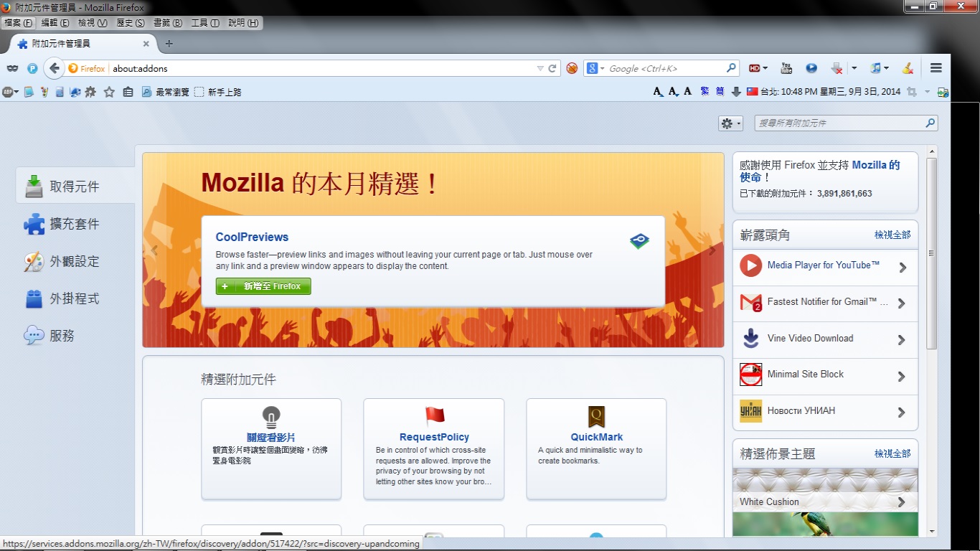
Task: Open the 書籤 (B) menu
Action: coord(168,23)
